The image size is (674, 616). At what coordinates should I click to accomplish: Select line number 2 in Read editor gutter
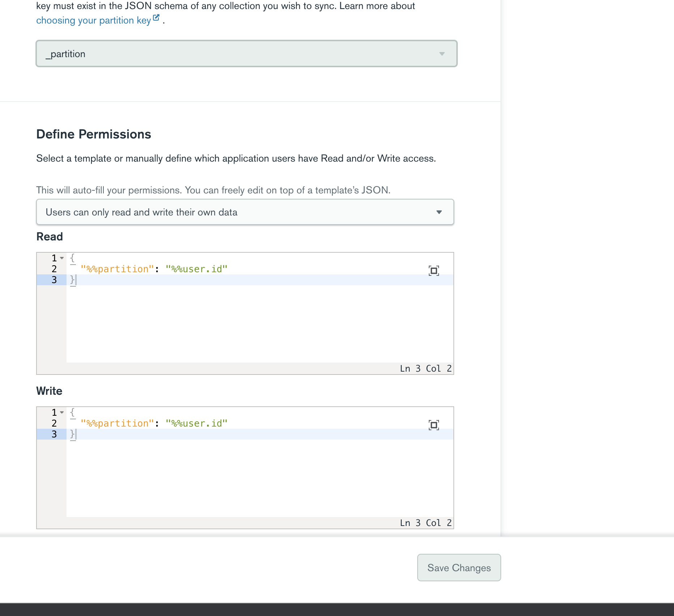pyautogui.click(x=54, y=269)
